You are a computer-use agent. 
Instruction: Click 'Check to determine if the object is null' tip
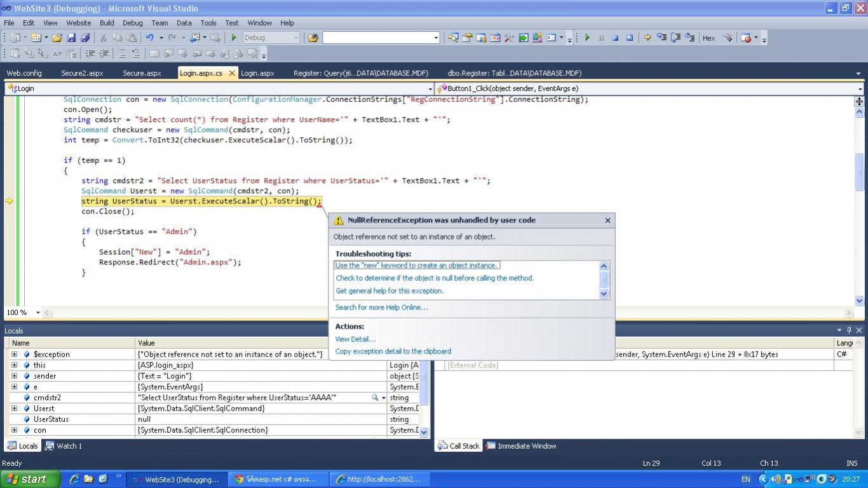coord(435,278)
